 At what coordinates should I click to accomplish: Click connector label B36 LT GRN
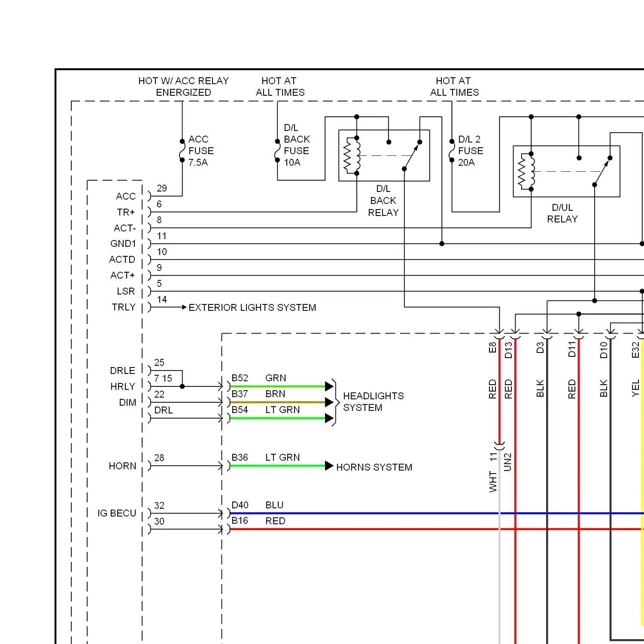pos(266,457)
